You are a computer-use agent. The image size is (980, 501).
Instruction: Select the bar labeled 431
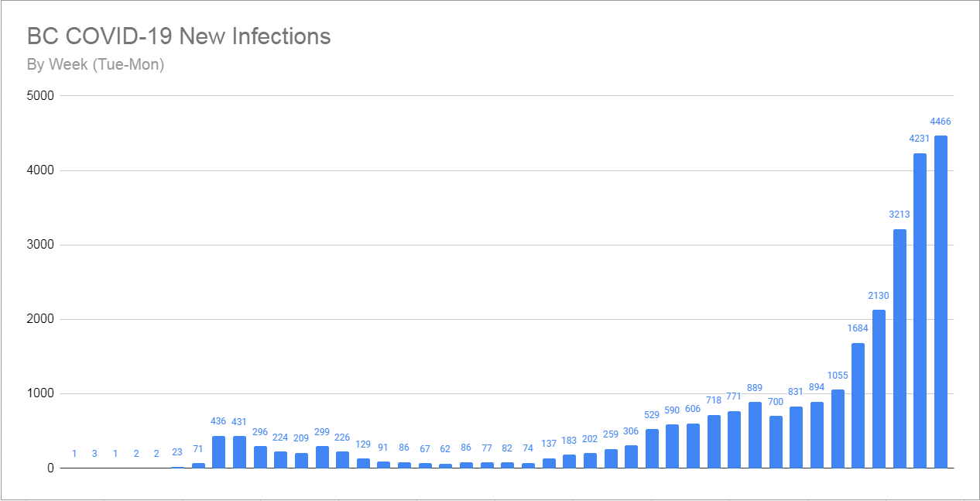point(239,452)
